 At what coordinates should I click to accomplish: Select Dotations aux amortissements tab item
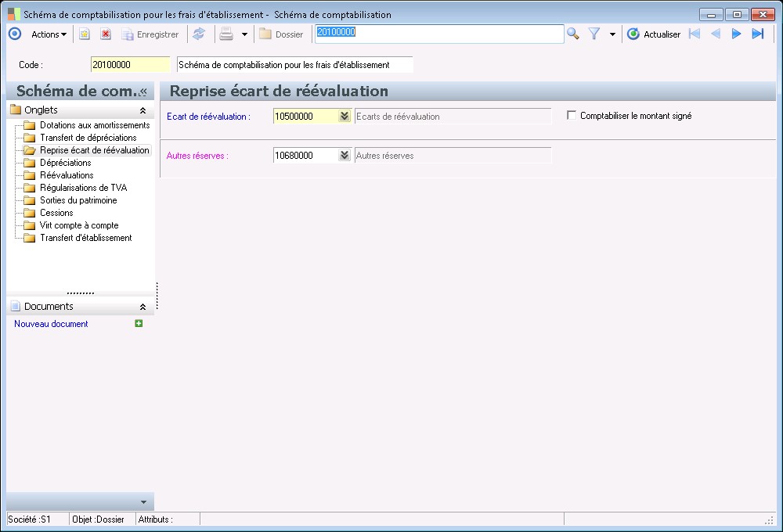[x=94, y=125]
